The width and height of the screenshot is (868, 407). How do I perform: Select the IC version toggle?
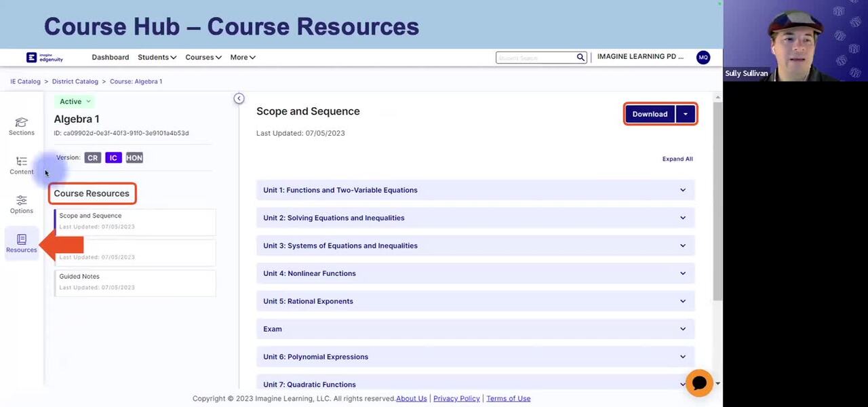[113, 158]
